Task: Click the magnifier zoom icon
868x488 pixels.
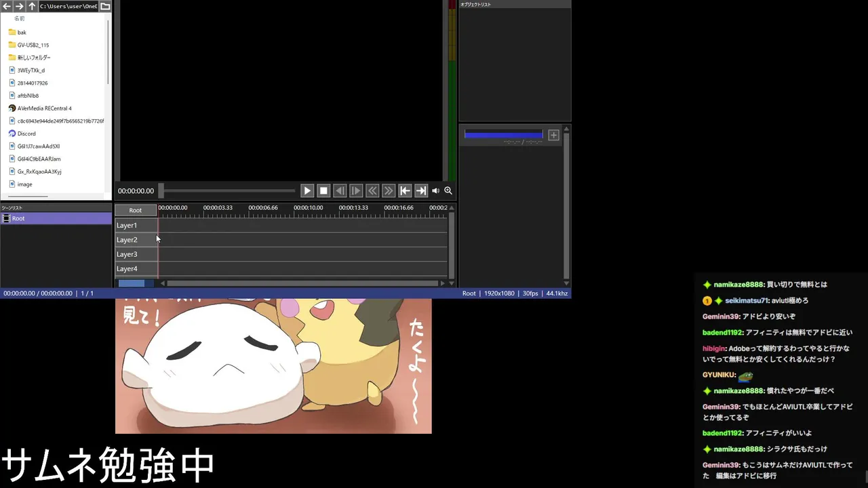Action: (x=448, y=191)
